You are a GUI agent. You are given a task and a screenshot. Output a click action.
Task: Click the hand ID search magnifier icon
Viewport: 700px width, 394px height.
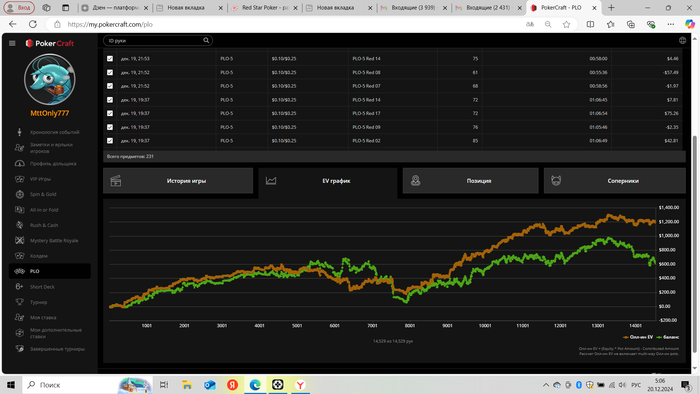pyautogui.click(x=206, y=41)
